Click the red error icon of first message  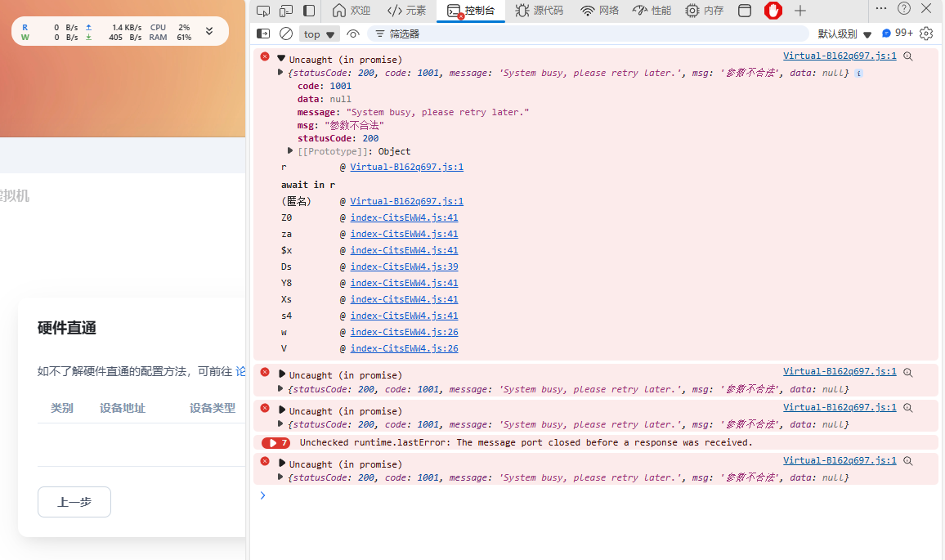(x=265, y=56)
